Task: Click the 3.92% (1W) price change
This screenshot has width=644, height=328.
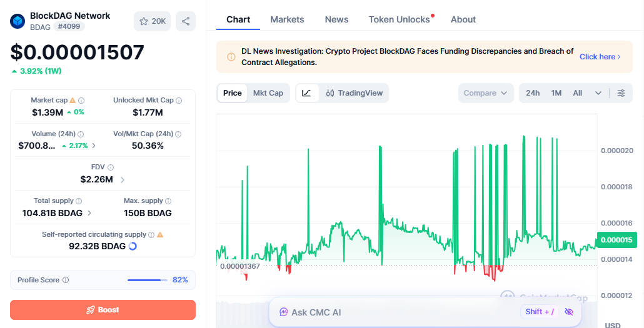Action: (36, 71)
